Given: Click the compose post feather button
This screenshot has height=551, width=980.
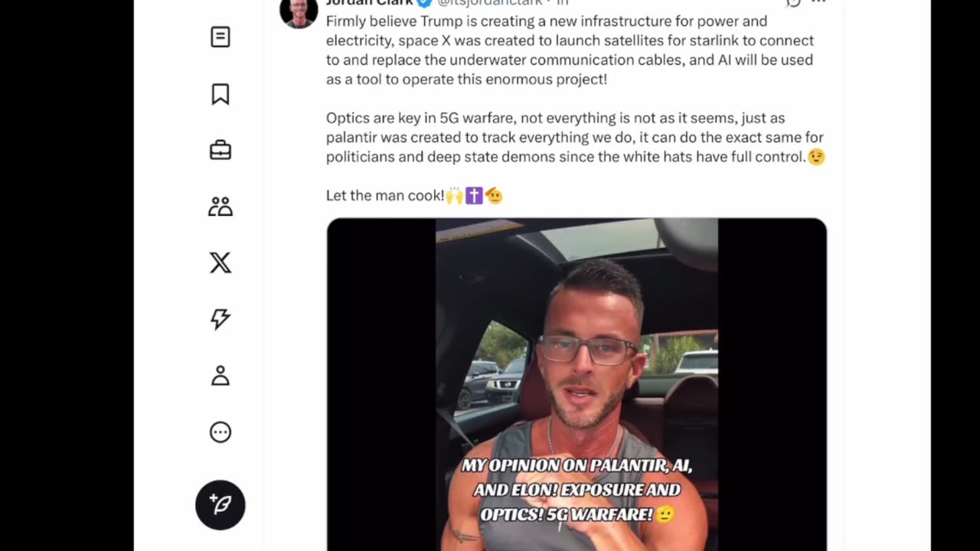Looking at the screenshot, I should point(220,505).
